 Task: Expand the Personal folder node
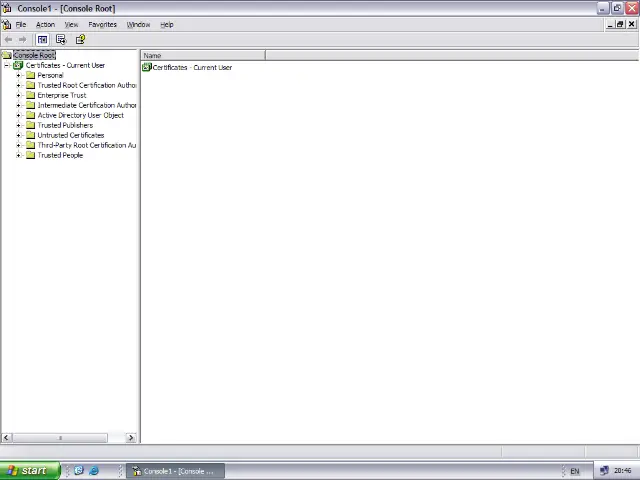(x=18, y=75)
